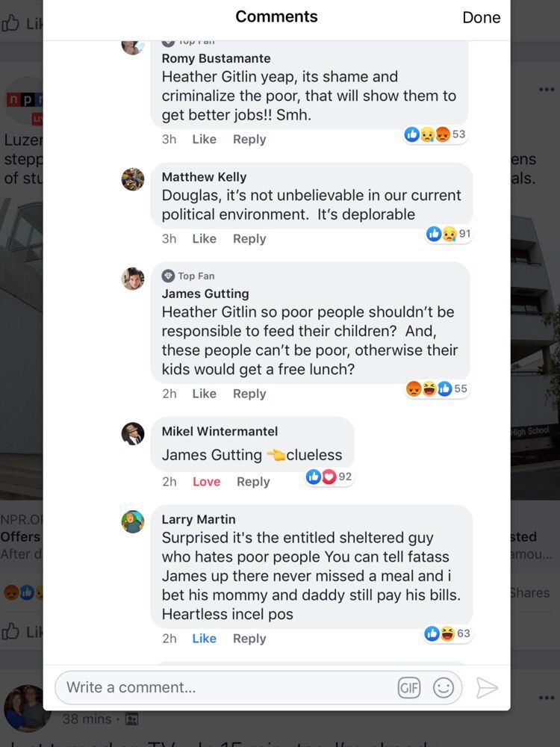Open James Gutting's profile picture
Image resolution: width=560 pixels, height=747 pixels.
(x=133, y=279)
